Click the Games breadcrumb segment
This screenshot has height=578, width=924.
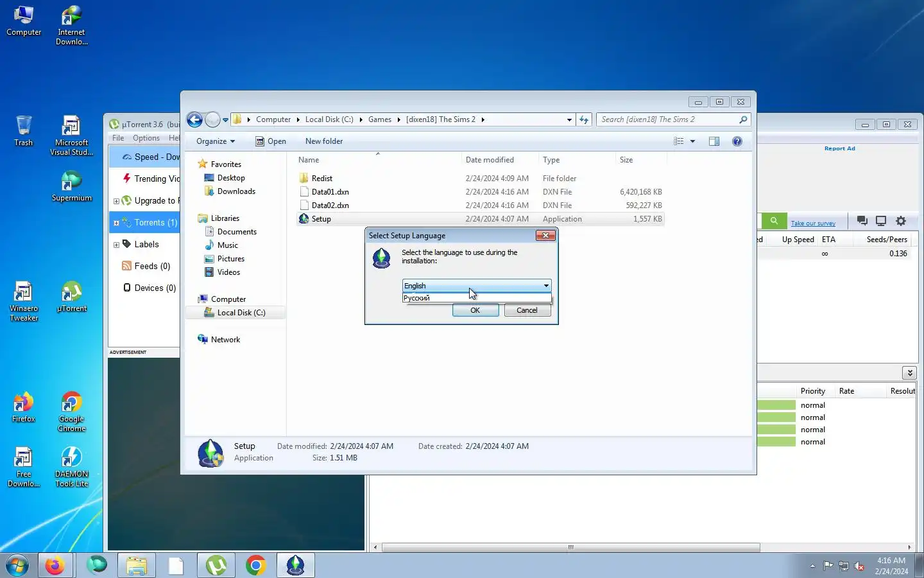click(x=380, y=119)
